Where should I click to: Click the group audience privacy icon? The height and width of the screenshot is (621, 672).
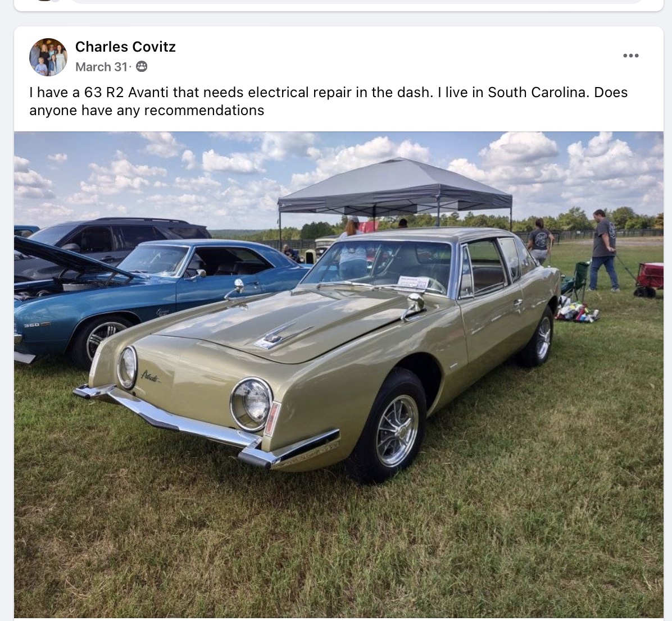[142, 67]
